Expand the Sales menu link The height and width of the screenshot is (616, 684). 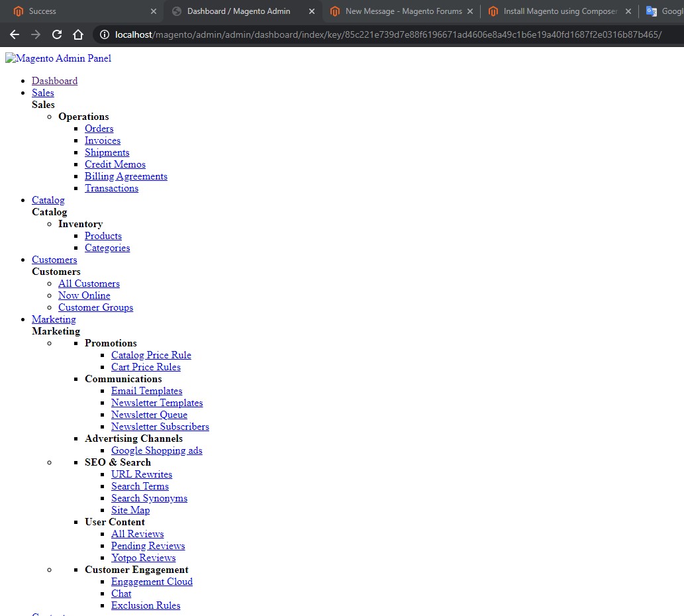point(43,93)
